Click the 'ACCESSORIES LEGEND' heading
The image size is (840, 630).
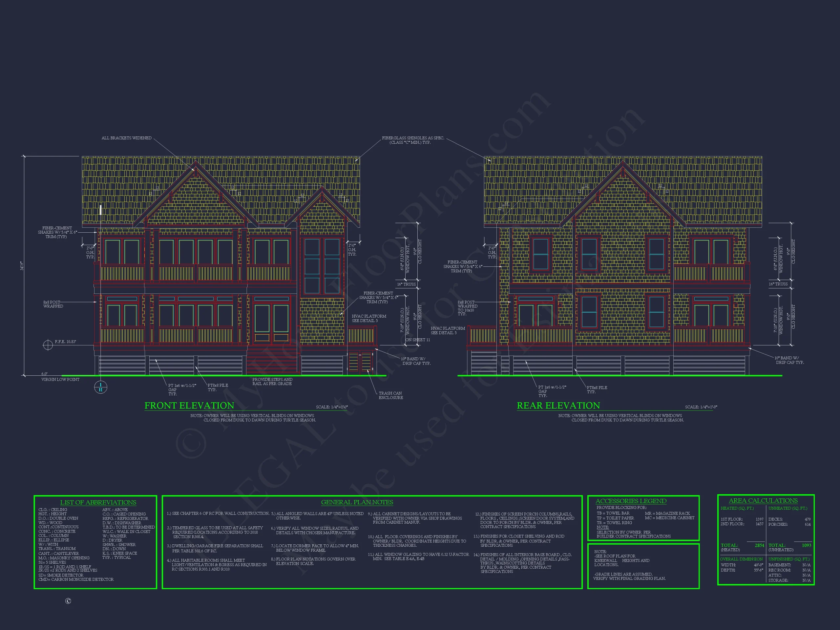631,501
